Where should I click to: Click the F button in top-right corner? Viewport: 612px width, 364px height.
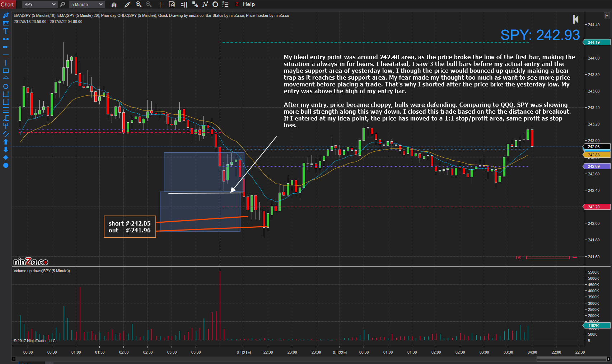(607, 16)
